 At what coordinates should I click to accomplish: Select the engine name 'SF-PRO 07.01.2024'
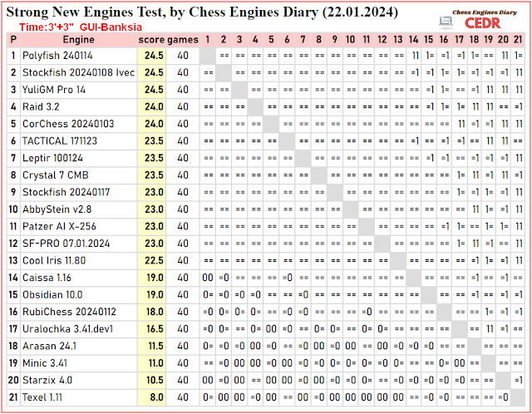(x=66, y=244)
